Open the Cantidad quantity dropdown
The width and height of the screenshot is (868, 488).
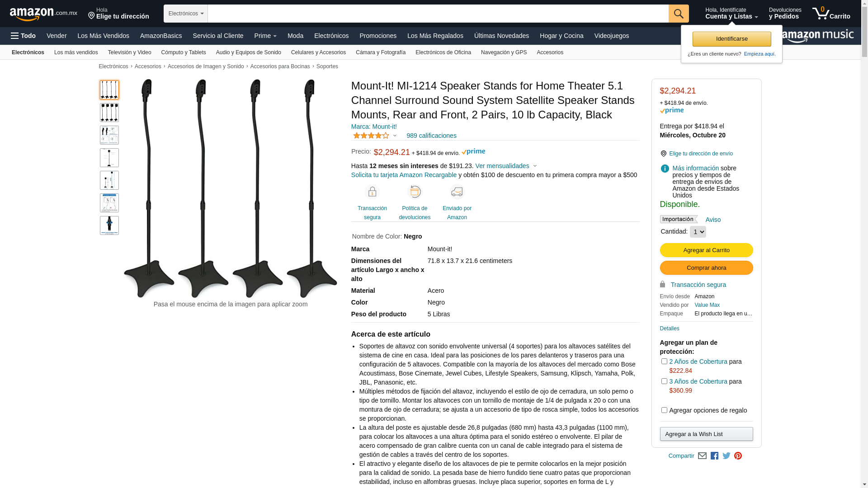click(698, 232)
